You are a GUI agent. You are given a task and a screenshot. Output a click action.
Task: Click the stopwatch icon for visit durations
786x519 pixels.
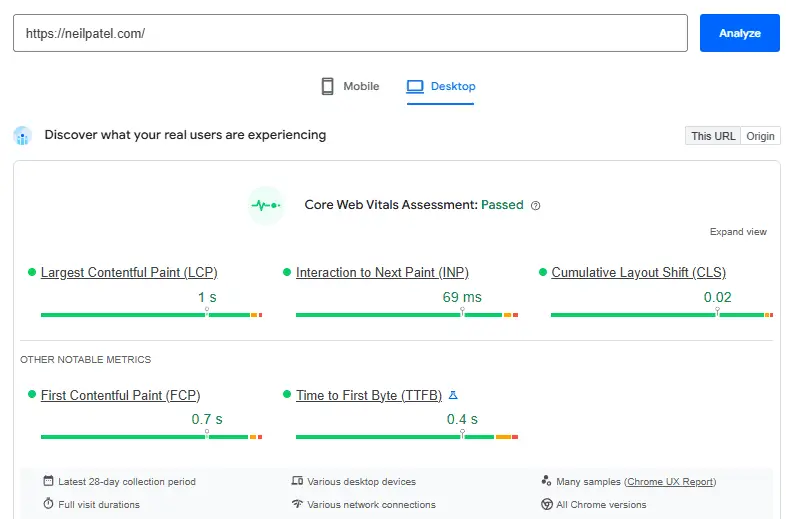point(48,503)
